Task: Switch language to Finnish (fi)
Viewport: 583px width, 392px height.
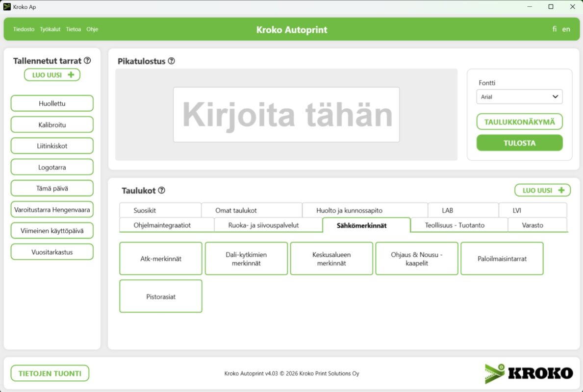Action: click(x=555, y=29)
